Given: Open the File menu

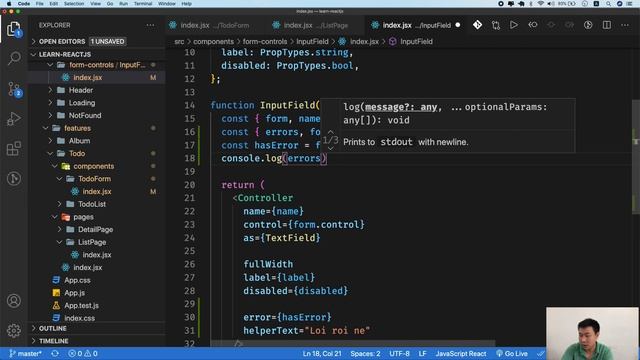Looking at the screenshot, I should tap(40, 4).
